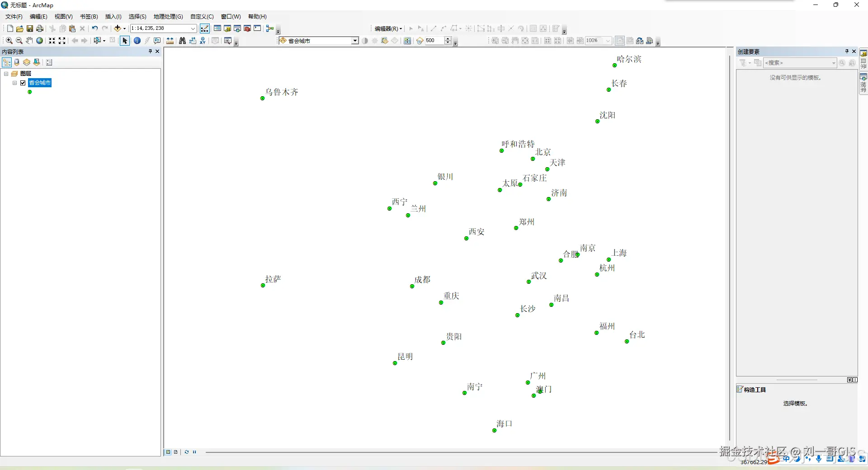Activate the Select Elements arrow tool
This screenshot has width=868, height=470.
[125, 41]
